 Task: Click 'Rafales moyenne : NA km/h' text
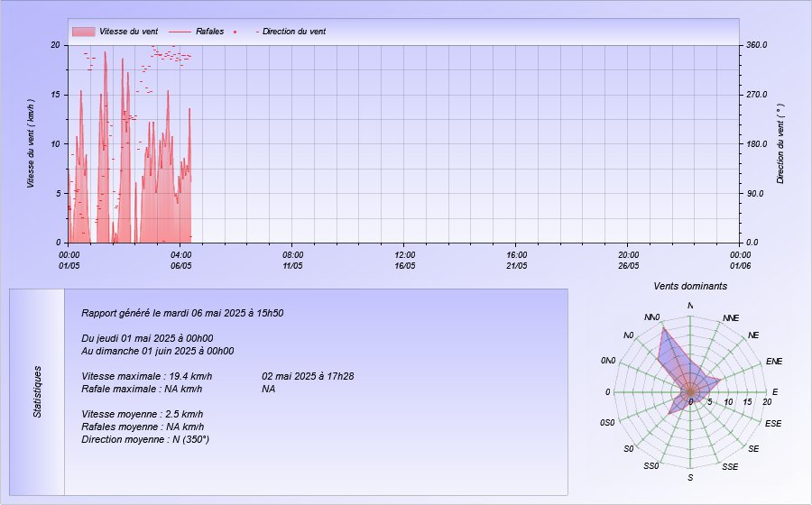click(143, 427)
